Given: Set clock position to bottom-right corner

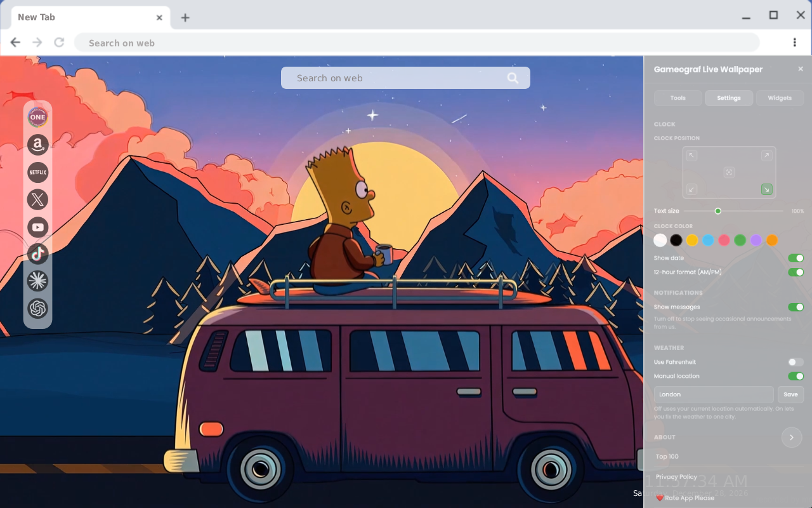Looking at the screenshot, I should click(x=767, y=189).
